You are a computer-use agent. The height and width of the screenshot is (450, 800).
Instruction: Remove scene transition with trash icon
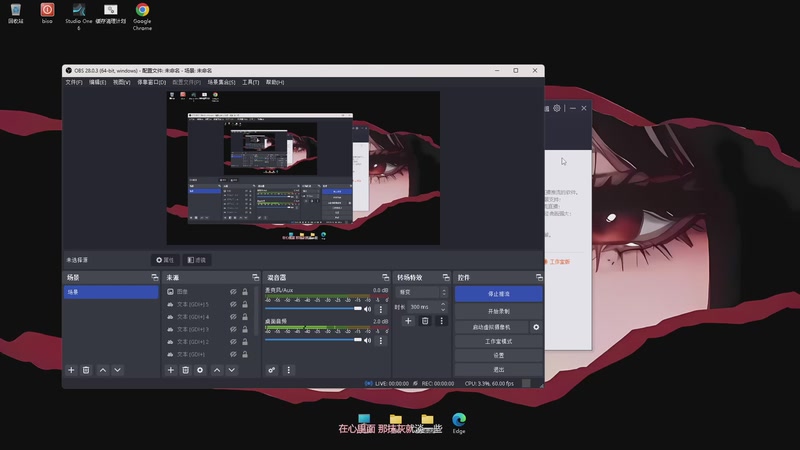click(x=425, y=321)
